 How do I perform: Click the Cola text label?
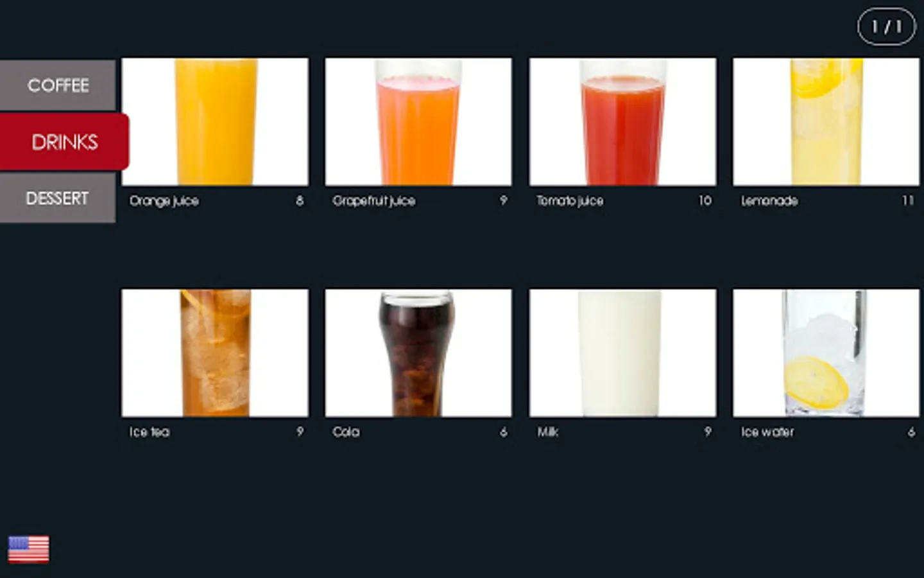point(346,432)
